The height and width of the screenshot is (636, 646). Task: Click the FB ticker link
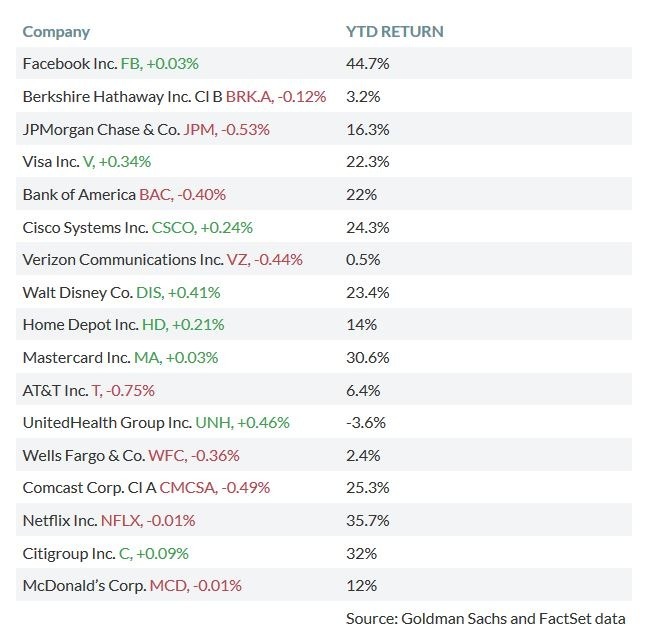click(x=130, y=64)
